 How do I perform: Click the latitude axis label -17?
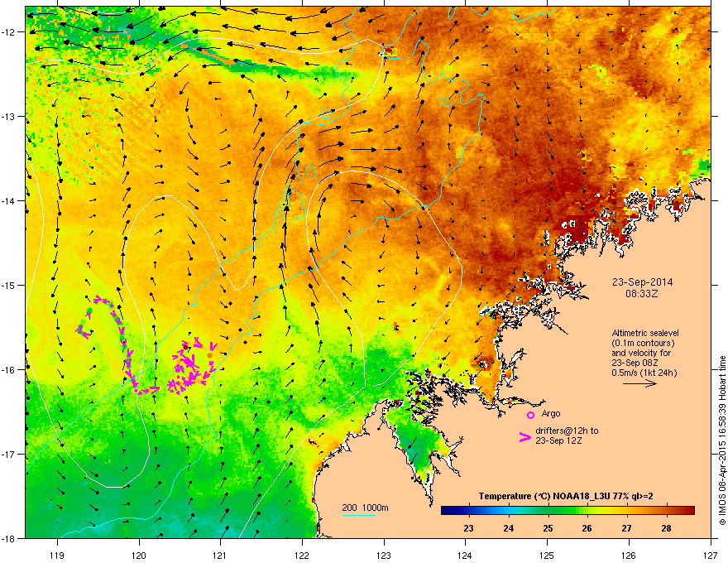[x=10, y=454]
